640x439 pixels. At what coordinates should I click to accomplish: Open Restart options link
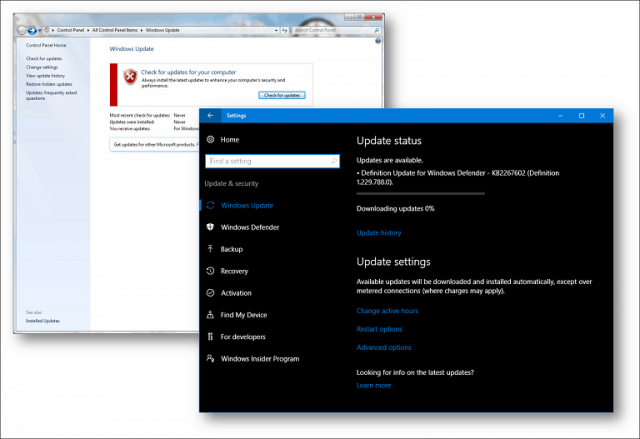pos(379,329)
